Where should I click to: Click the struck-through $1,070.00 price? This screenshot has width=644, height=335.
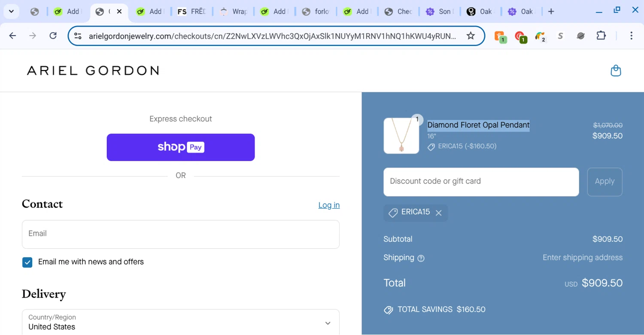pyautogui.click(x=608, y=125)
